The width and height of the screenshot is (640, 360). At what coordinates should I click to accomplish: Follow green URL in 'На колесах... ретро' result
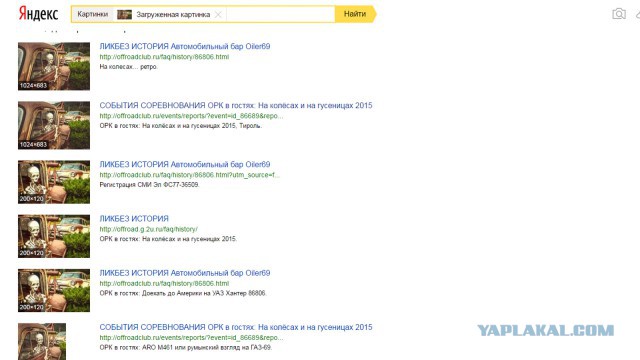pyautogui.click(x=164, y=57)
